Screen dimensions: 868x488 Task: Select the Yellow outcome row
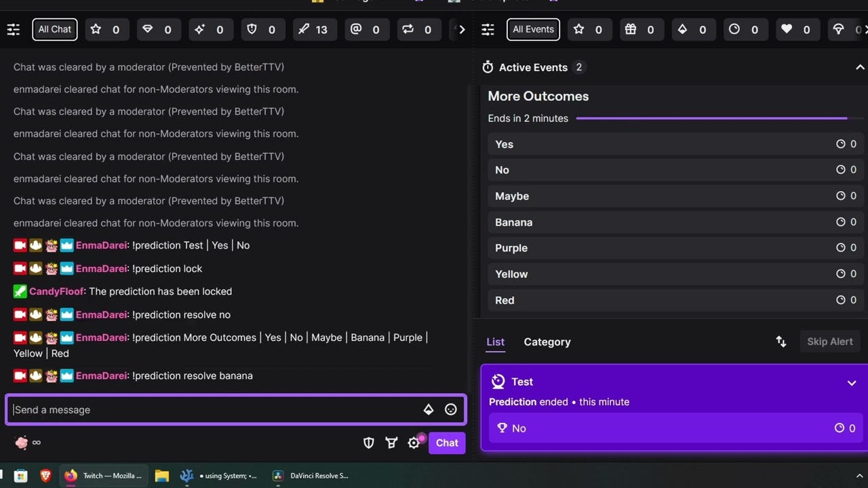coord(675,274)
